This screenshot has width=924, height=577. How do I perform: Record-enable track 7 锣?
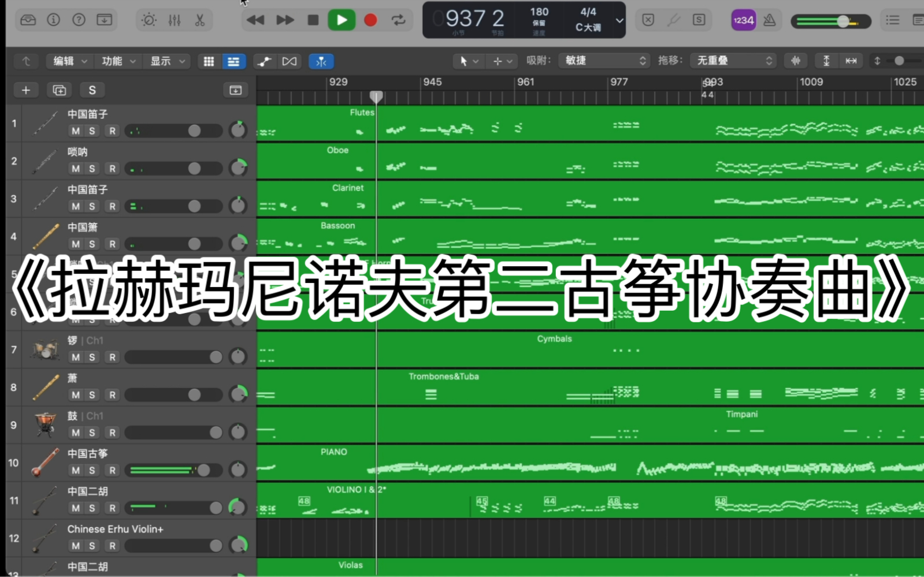click(112, 358)
